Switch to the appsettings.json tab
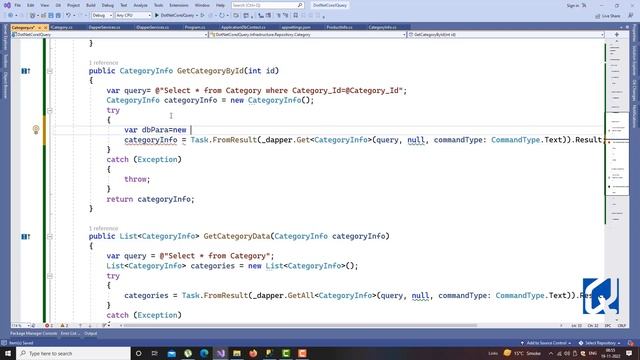 pyautogui.click(x=296, y=27)
